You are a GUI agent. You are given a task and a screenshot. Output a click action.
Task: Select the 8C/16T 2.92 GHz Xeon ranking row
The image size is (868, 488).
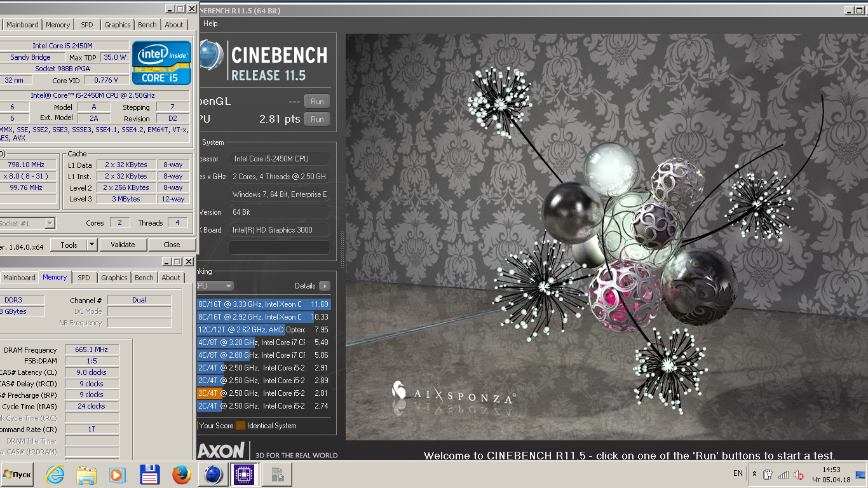coord(264,317)
